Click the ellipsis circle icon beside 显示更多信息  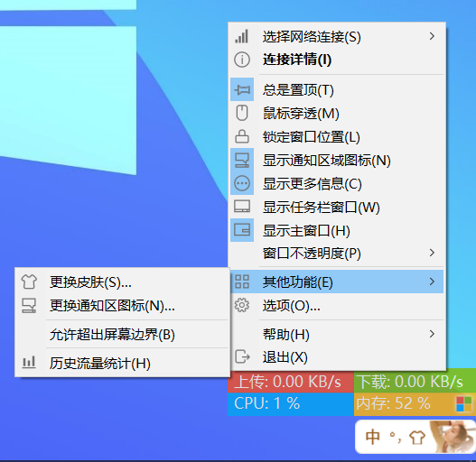[242, 183]
